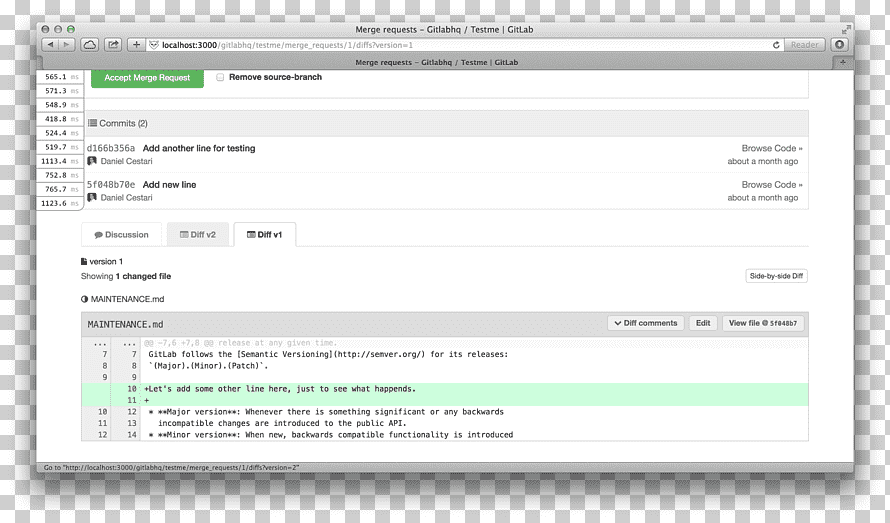This screenshot has height=523, width=890.
Task: Click the site favicon in address bar
Action: [154, 45]
